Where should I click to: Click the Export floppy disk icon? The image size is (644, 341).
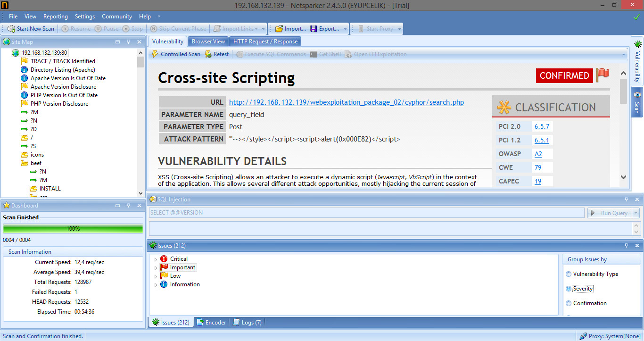pyautogui.click(x=314, y=29)
